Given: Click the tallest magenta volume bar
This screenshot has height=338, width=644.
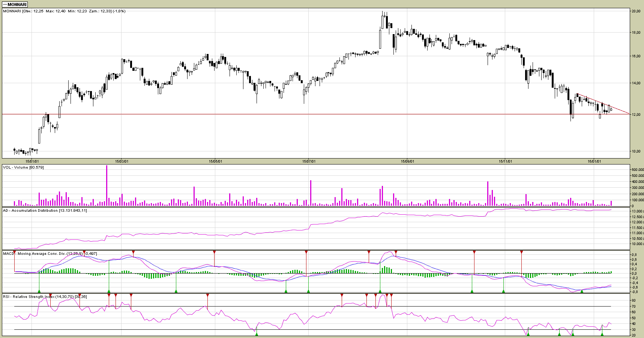Looking at the screenshot, I should [107, 185].
